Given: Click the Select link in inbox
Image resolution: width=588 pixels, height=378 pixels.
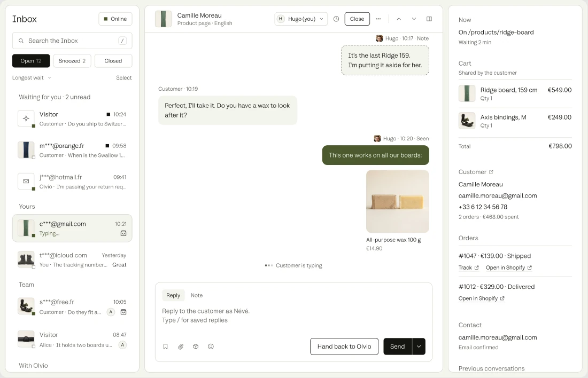Looking at the screenshot, I should pos(124,77).
